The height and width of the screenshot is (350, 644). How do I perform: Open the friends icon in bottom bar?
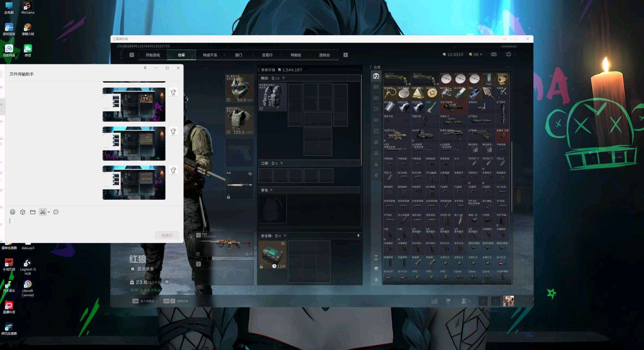pos(464,301)
